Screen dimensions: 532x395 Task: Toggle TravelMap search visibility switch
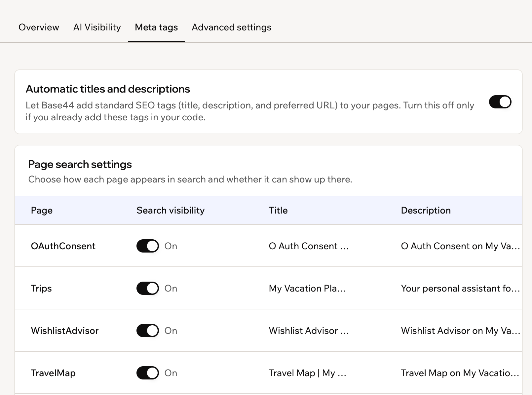click(148, 373)
